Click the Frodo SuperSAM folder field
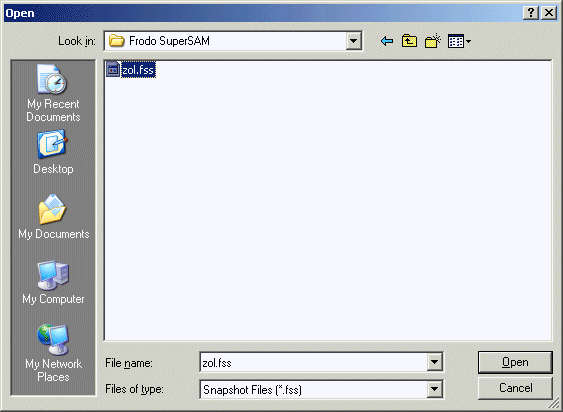 (225, 41)
